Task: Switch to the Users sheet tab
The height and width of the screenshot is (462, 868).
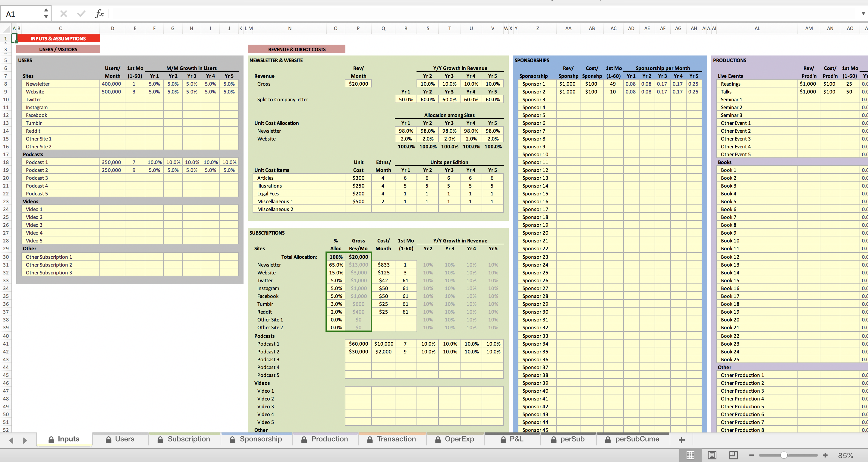Action: (x=120, y=439)
